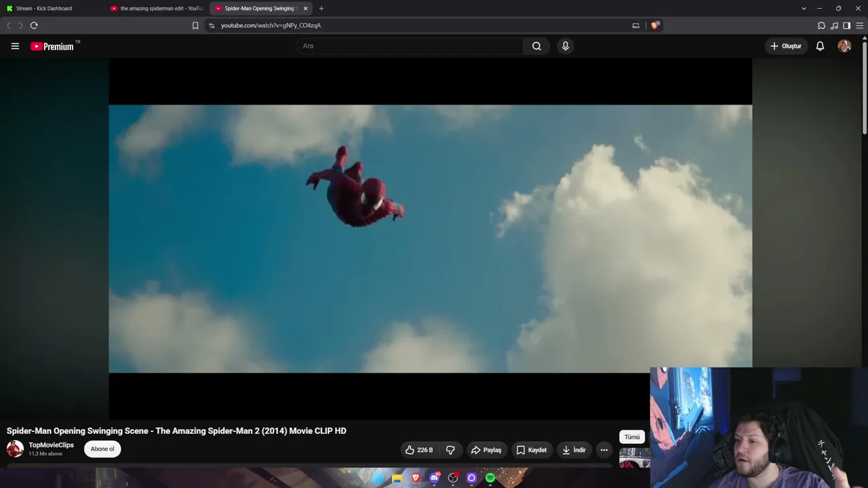Click the search magnifier button

[x=536, y=46]
